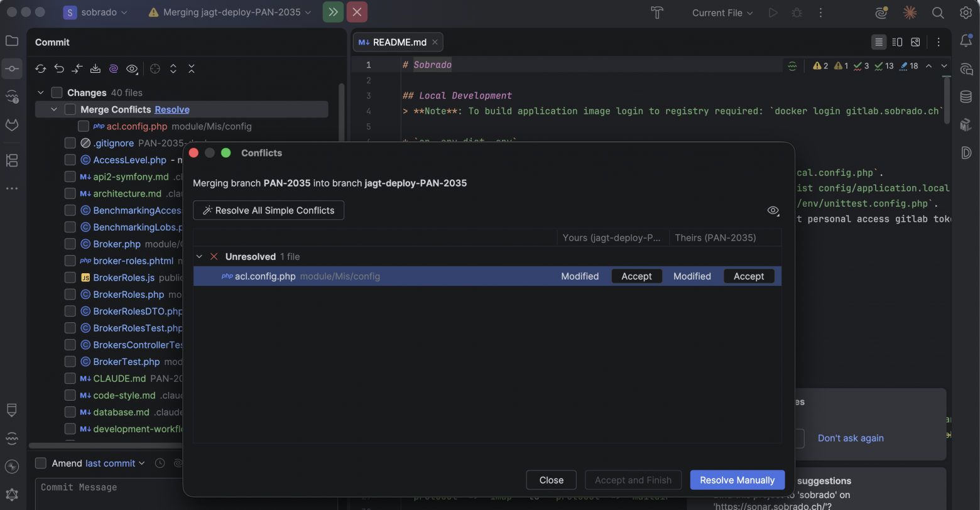Viewport: 980px width, 510px height.
Task: Collapse the Merge Conflicts node
Action: click(x=54, y=109)
